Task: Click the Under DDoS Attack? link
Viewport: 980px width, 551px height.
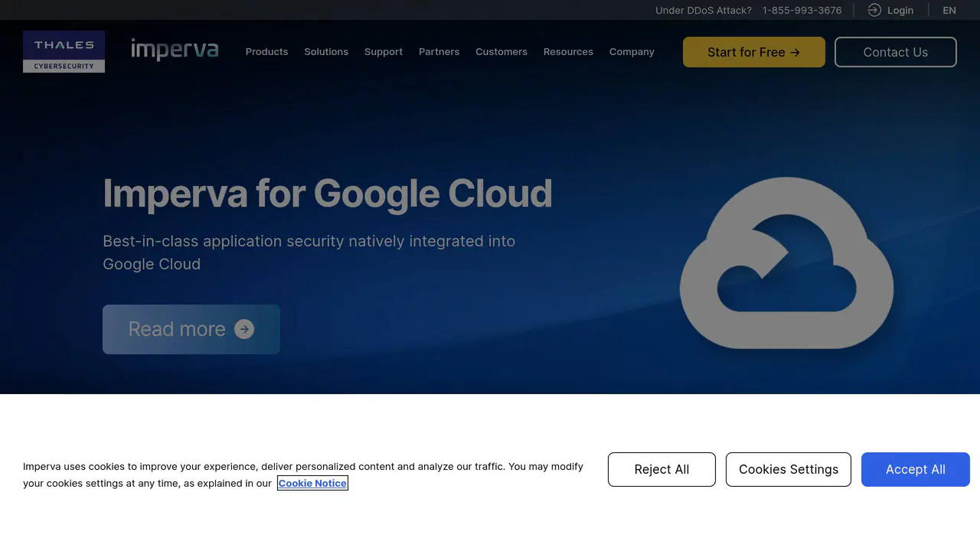Action: (x=704, y=10)
